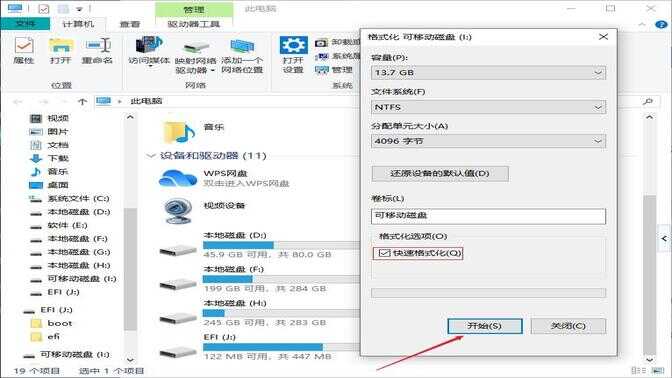Screen dimensions: 672x378
Task: Switch to the 驱动器工具 tab
Action: pos(194,24)
